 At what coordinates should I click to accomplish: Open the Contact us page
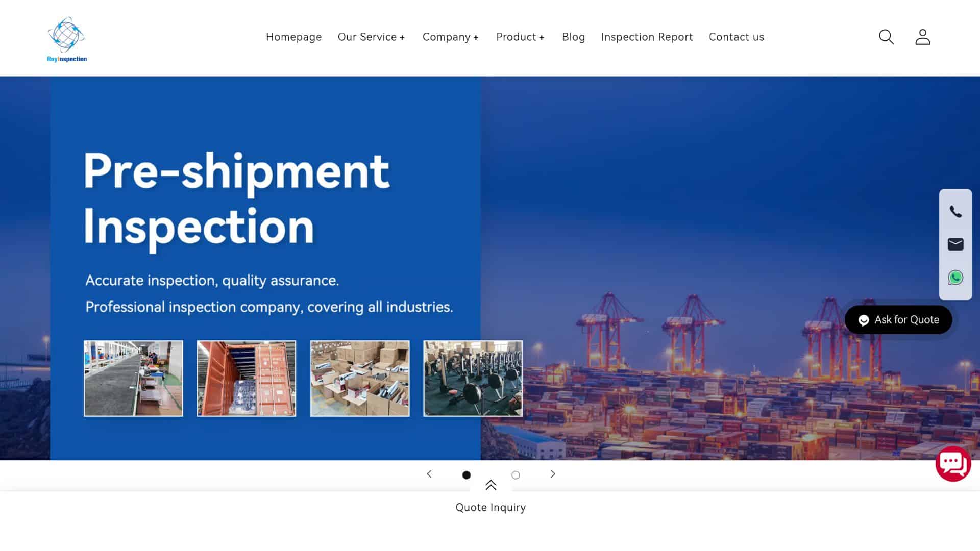click(736, 37)
